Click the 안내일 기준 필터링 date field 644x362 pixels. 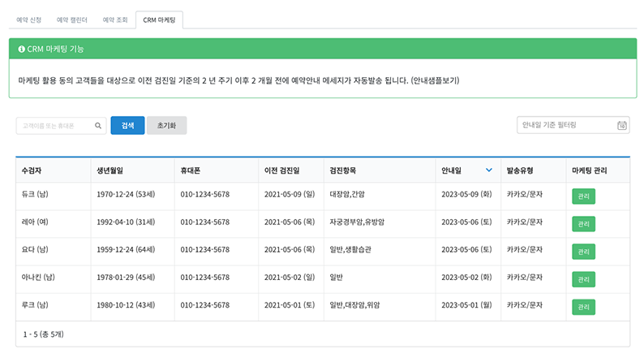pyautogui.click(x=566, y=125)
